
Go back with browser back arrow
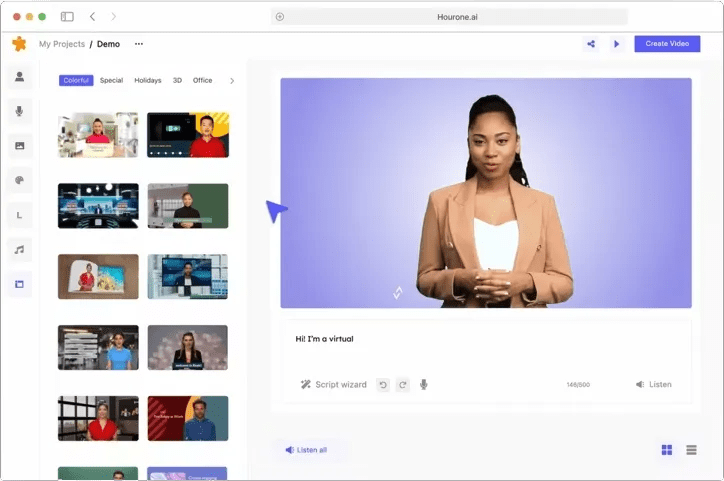92,17
